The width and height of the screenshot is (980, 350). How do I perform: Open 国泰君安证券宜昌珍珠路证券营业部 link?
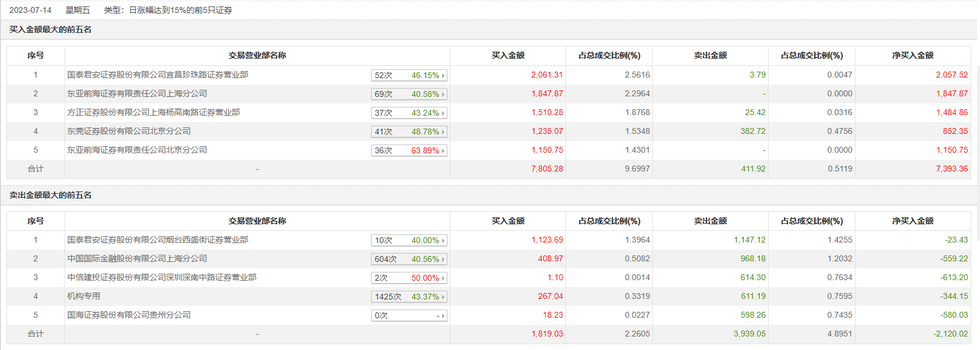click(157, 75)
